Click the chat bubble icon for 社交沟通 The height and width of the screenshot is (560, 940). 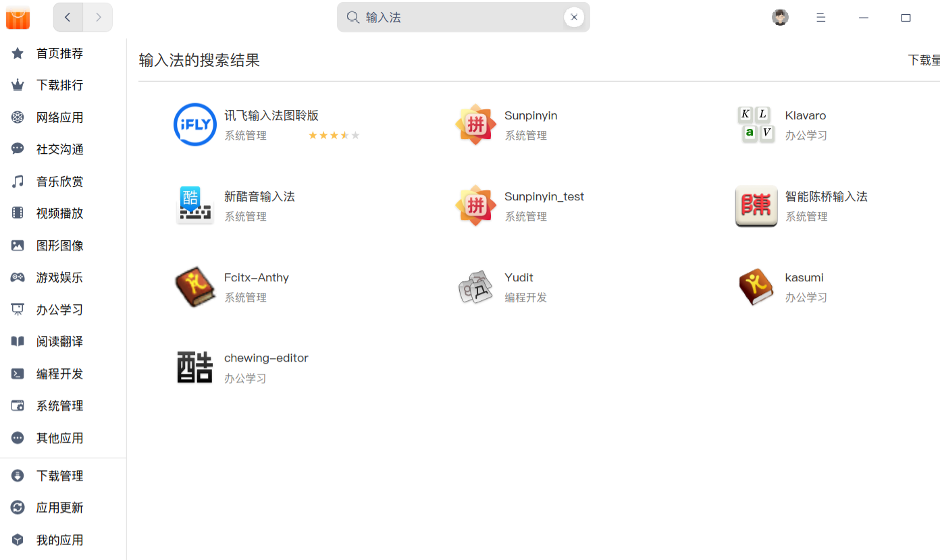[18, 149]
